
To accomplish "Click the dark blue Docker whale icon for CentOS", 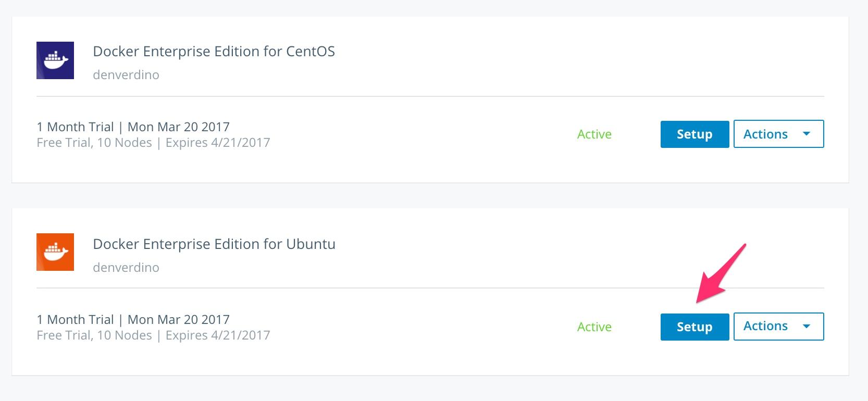I will [55, 60].
